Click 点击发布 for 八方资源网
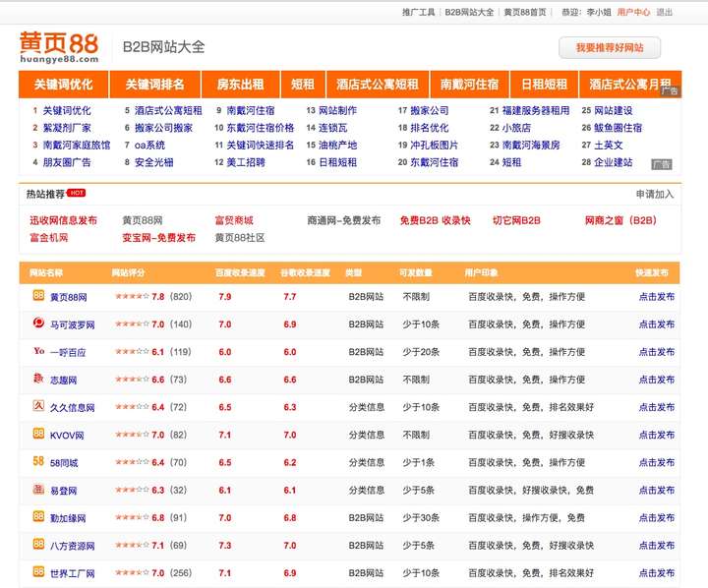Viewport: 708px width, 588px height. (657, 546)
